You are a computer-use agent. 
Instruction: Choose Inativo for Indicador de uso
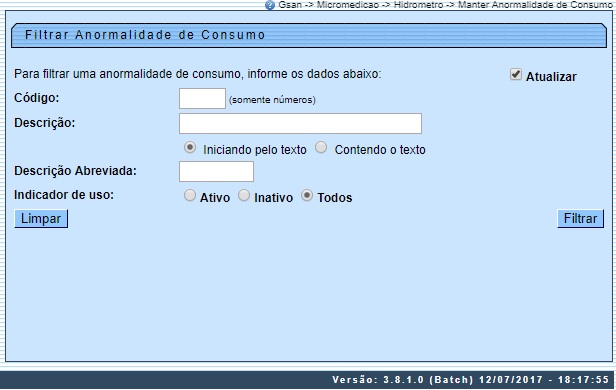[244, 195]
